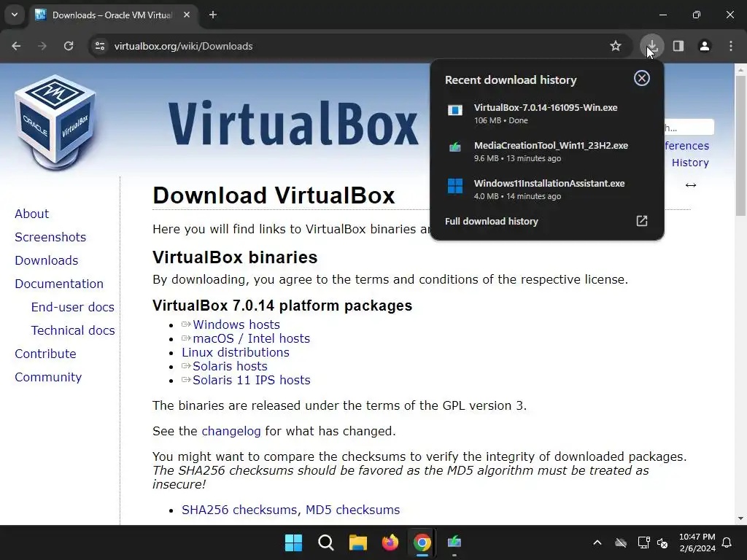Download Solaris 11 IPS hosts package

pyautogui.click(x=251, y=380)
